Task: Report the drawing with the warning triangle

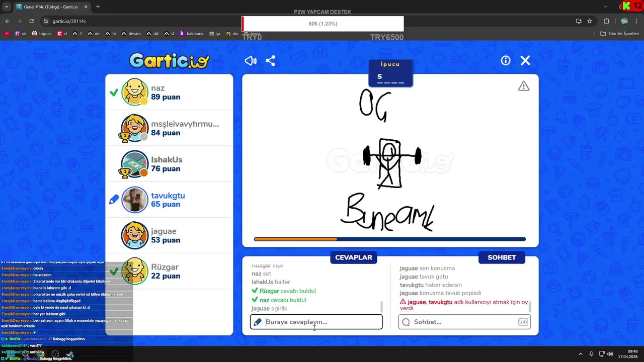Action: coord(524,86)
